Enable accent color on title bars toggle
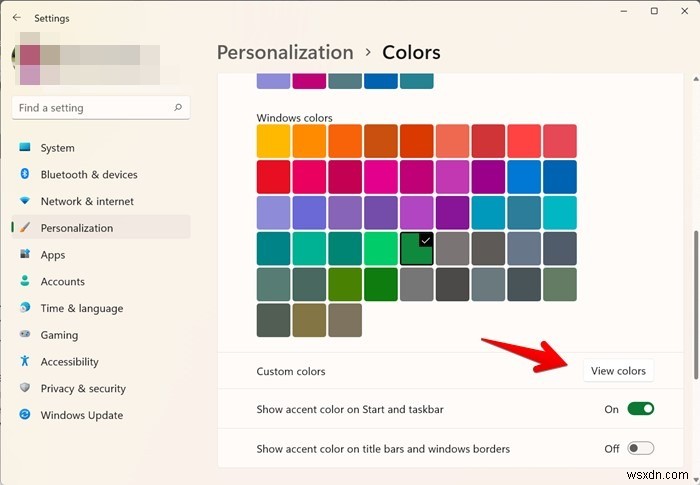The height and width of the screenshot is (485, 700). pos(640,449)
